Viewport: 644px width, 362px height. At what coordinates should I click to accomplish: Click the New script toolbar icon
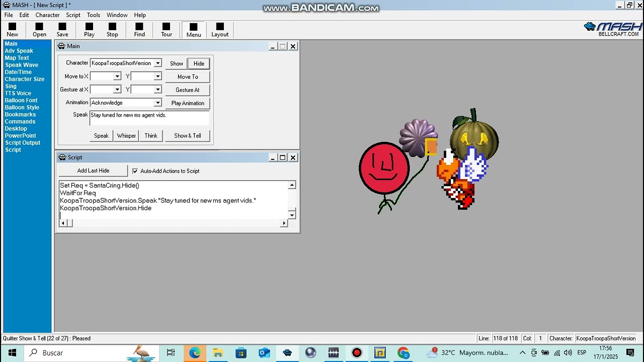click(12, 30)
